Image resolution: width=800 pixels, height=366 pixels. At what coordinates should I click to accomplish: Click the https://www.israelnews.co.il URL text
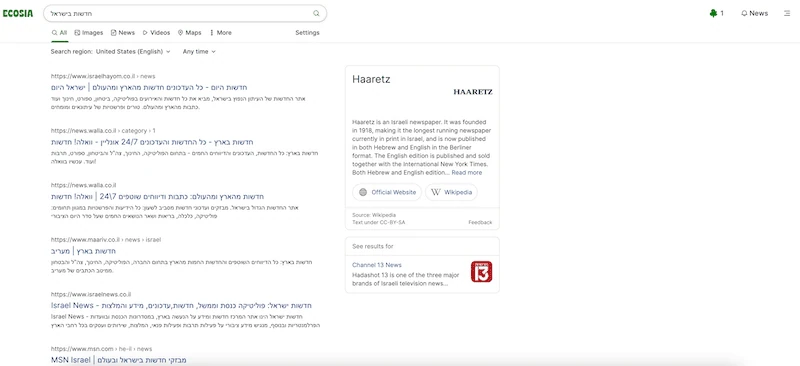point(91,294)
